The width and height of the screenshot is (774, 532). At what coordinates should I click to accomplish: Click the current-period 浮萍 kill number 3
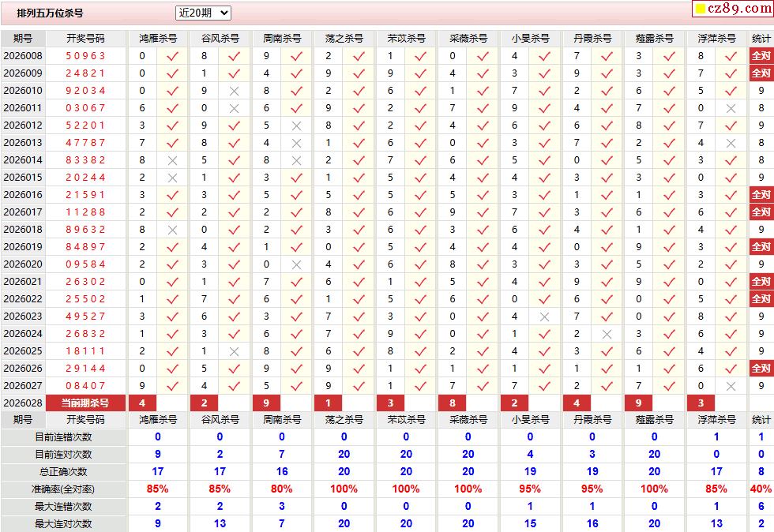(x=701, y=403)
